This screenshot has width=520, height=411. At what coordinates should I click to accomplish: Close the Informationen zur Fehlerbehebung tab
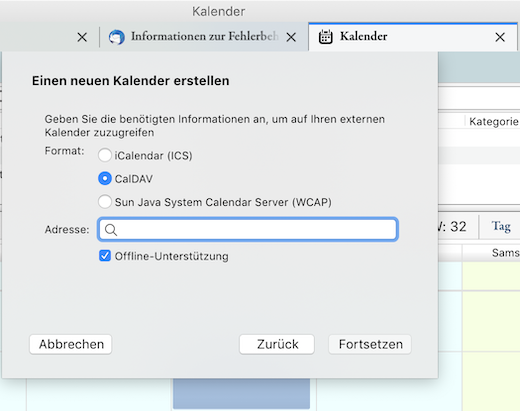[x=291, y=37]
